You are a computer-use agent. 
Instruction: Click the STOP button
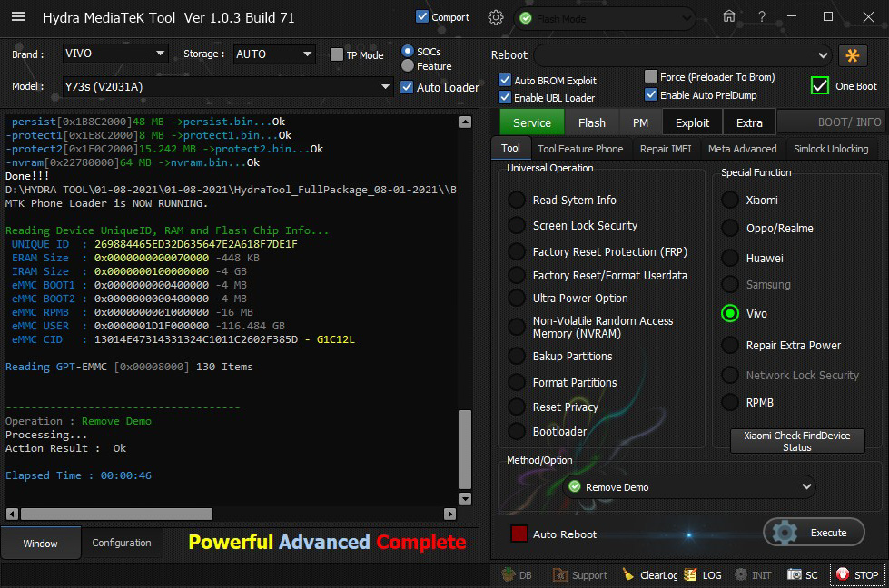click(x=857, y=575)
